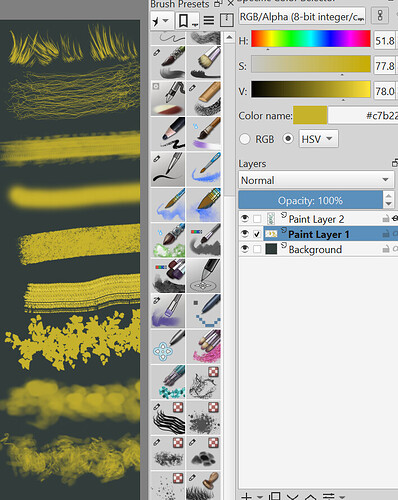The image size is (398, 500).
Task: Hide the Background layer via eye icon
Action: click(245, 249)
